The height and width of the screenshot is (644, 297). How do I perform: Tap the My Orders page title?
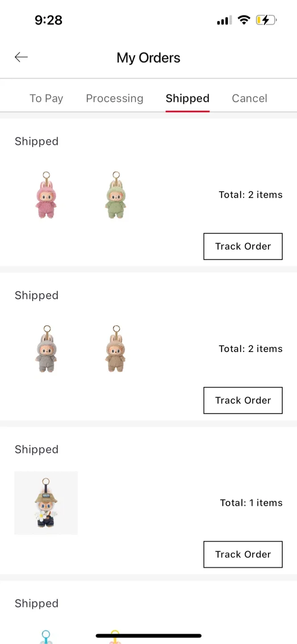[x=148, y=58]
